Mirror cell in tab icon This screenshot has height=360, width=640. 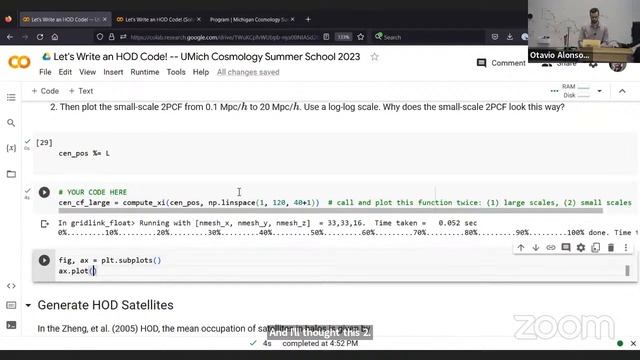596,247
